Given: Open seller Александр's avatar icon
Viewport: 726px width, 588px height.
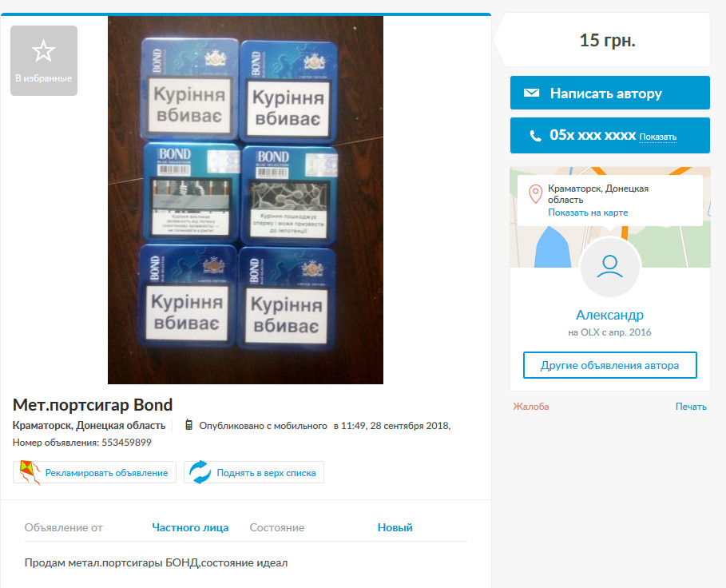Looking at the screenshot, I should point(609,267).
